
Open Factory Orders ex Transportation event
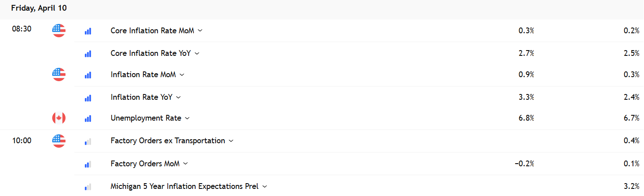[168, 141]
